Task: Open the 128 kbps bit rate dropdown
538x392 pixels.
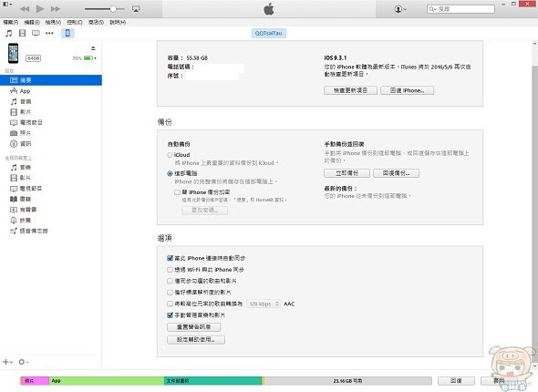Action: (264, 304)
